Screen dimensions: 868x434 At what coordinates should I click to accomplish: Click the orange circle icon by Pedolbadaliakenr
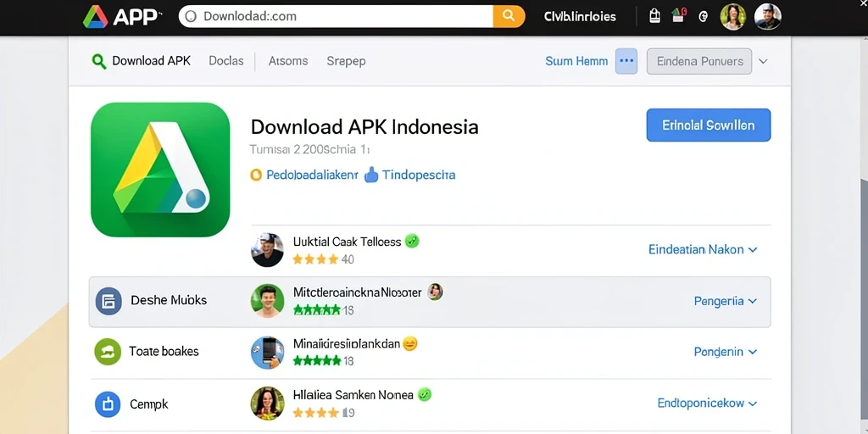[x=256, y=175]
